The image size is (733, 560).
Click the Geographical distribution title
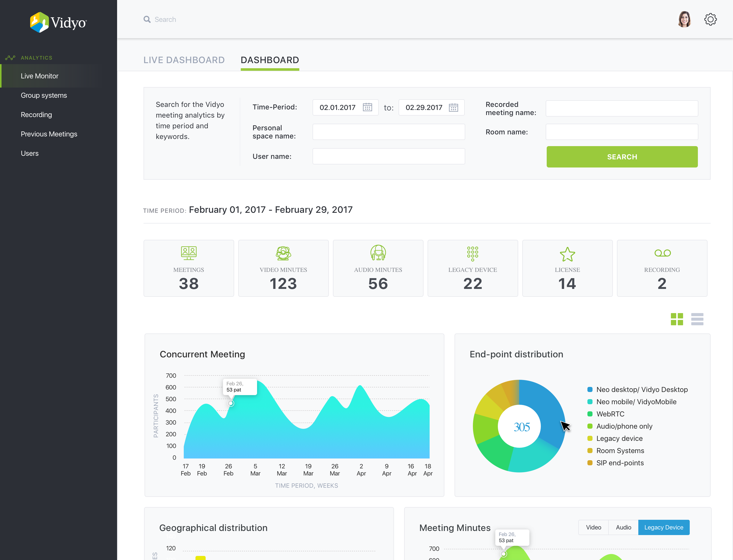(213, 528)
